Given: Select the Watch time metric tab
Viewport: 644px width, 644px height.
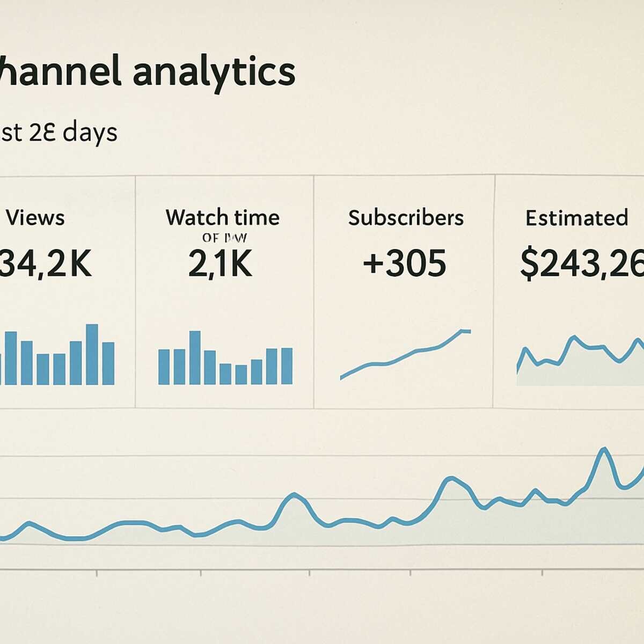Looking at the screenshot, I should (224, 292).
